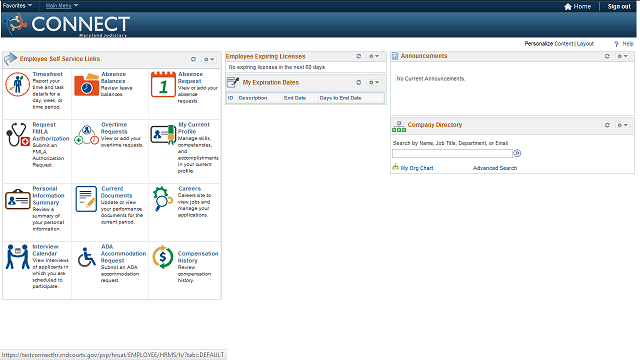Open the Careers magnifier icon
640x360 pixels.
pyautogui.click(x=163, y=199)
